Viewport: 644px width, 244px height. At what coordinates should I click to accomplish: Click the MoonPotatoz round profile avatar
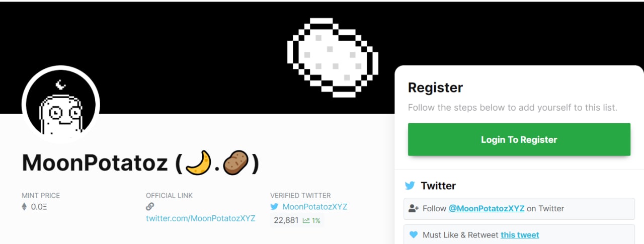(61, 105)
